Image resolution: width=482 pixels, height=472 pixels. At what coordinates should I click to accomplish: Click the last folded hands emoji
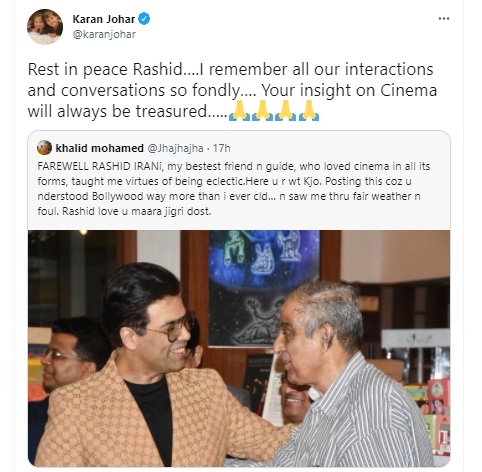[308, 110]
